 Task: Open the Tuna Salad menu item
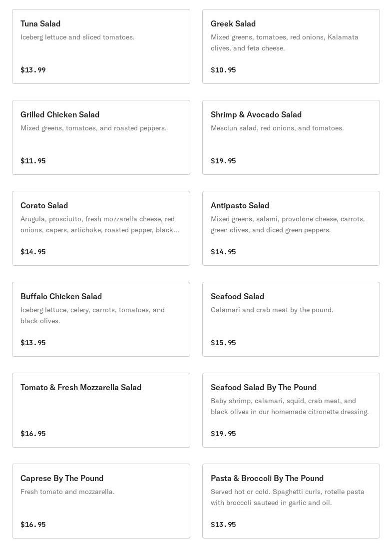[101, 46]
